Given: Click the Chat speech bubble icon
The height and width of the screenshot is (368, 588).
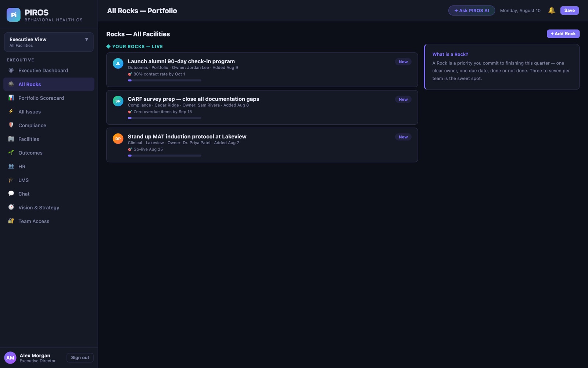Looking at the screenshot, I should (11, 194).
